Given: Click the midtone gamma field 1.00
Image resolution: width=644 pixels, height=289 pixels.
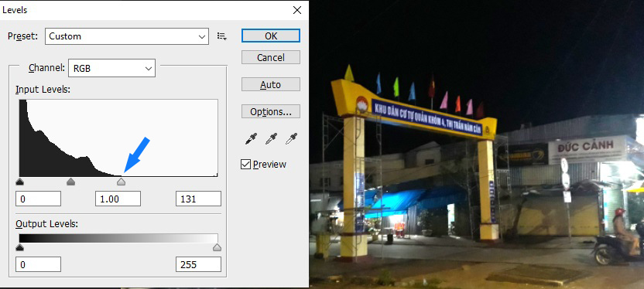Looking at the screenshot, I should click(118, 199).
